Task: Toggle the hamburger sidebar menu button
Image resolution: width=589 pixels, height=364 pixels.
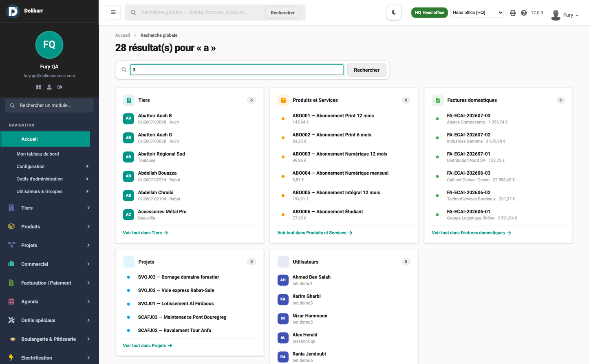Action: tap(113, 12)
